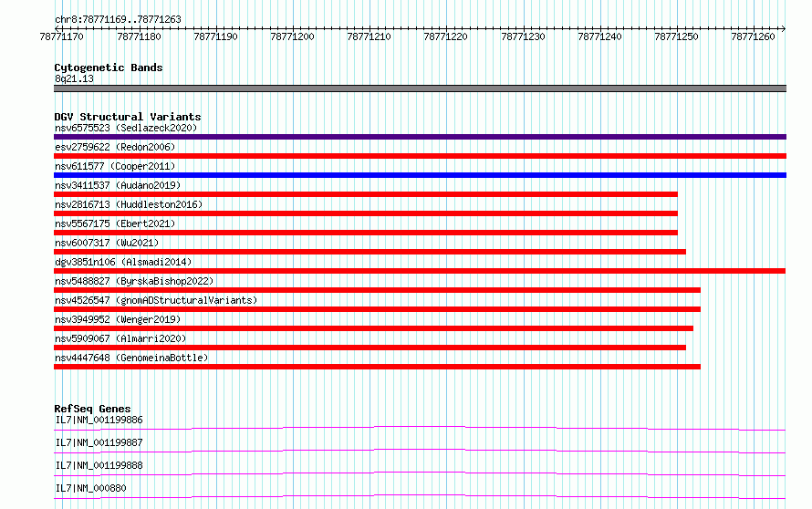Click ruler tick label 78771240
This screenshot has height=509, width=812.
pyautogui.click(x=599, y=36)
